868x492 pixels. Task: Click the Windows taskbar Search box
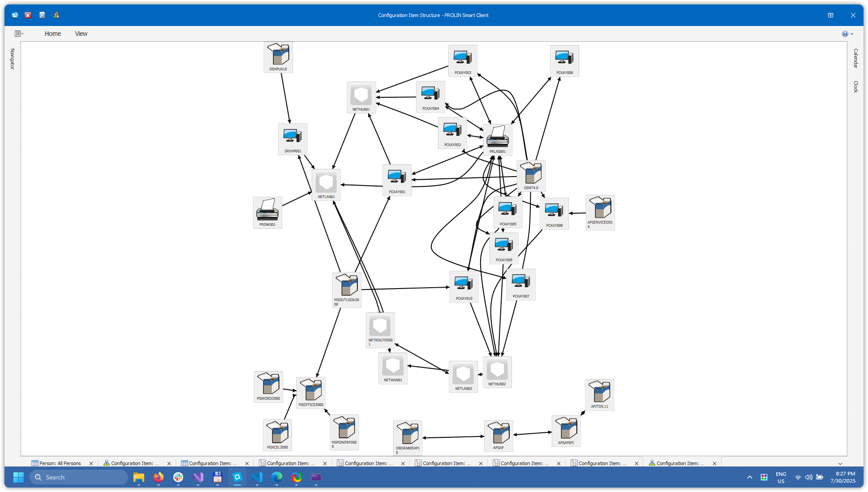79,477
